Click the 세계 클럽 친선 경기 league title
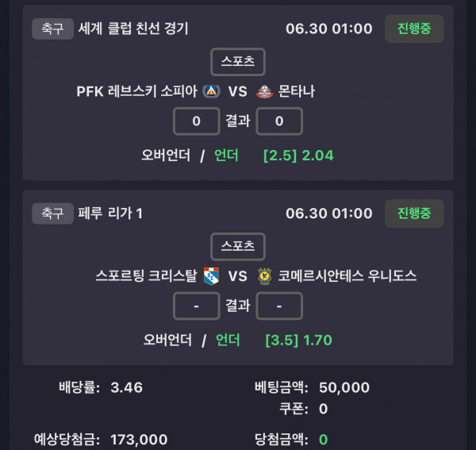This screenshot has height=450, width=476. pos(133,29)
